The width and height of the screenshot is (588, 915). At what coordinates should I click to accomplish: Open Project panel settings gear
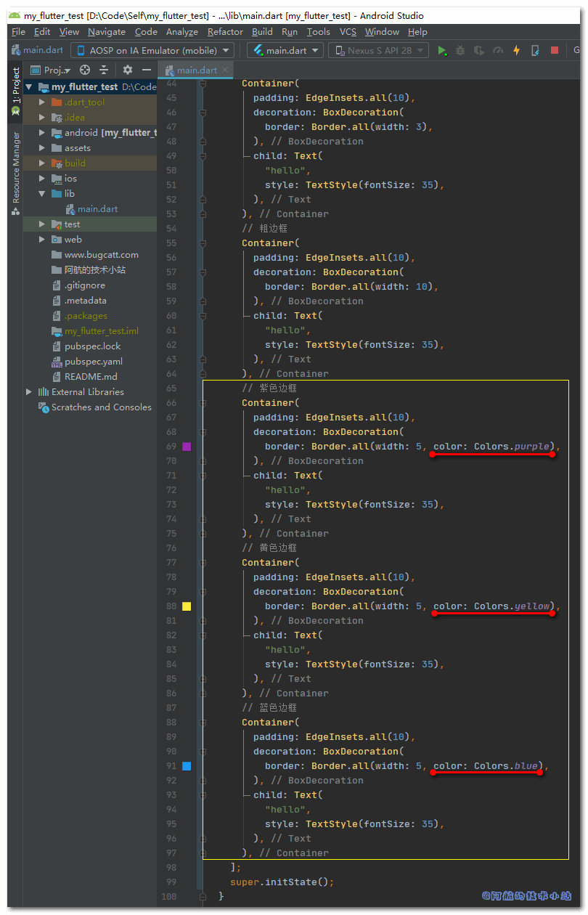[128, 70]
